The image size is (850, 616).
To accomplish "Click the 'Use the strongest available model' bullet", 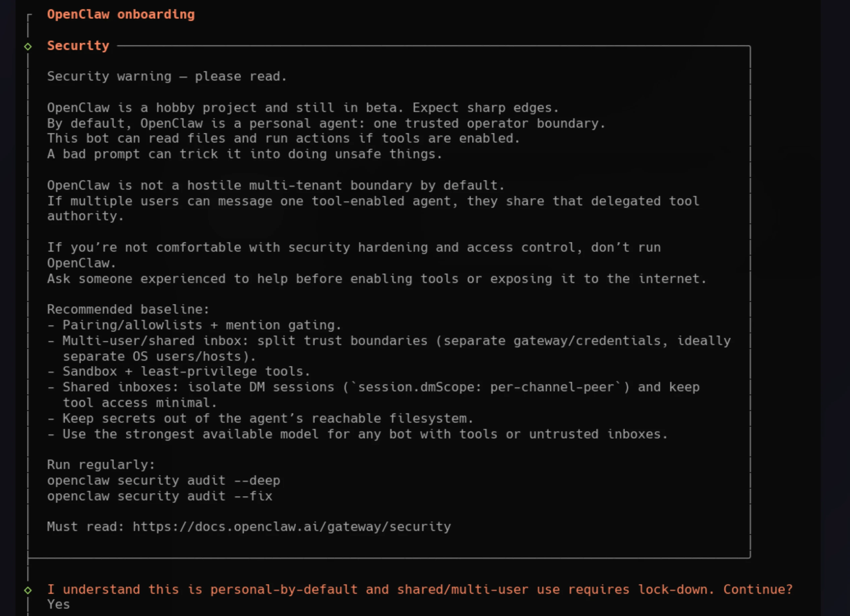I will pos(358,434).
